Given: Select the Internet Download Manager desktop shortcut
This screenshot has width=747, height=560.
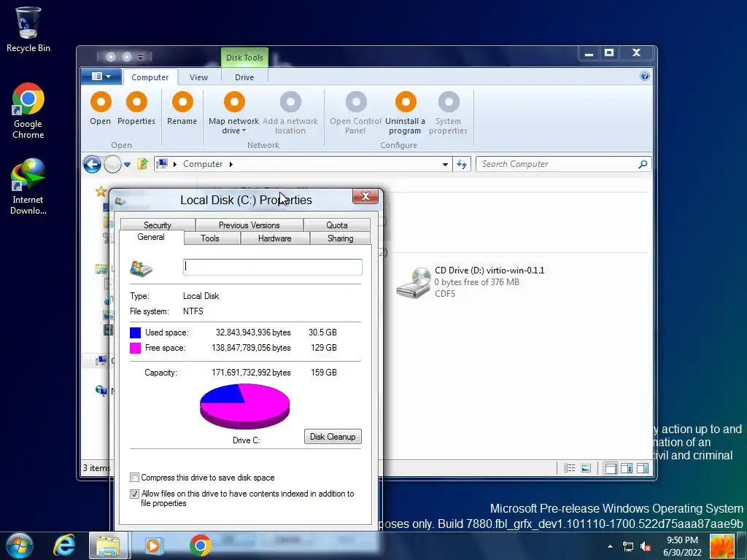Looking at the screenshot, I should point(28,186).
